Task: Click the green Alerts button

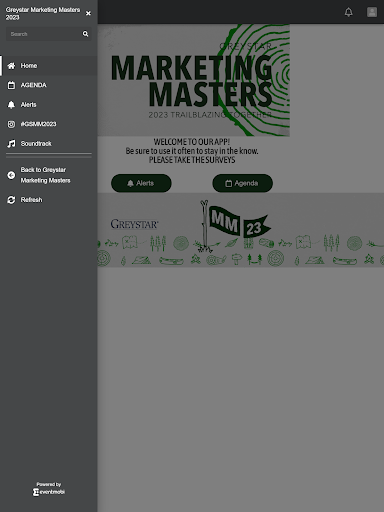Action: click(141, 183)
